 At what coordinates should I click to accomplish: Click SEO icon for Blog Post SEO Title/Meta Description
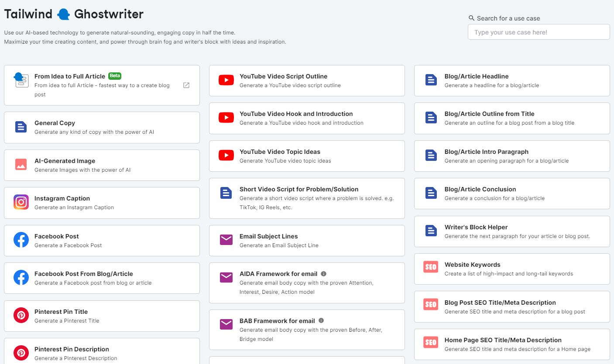(x=431, y=305)
